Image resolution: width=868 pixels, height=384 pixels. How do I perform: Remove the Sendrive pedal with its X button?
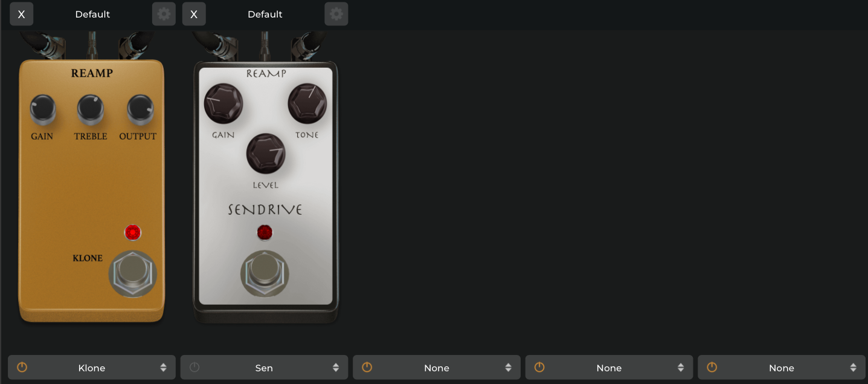(194, 14)
